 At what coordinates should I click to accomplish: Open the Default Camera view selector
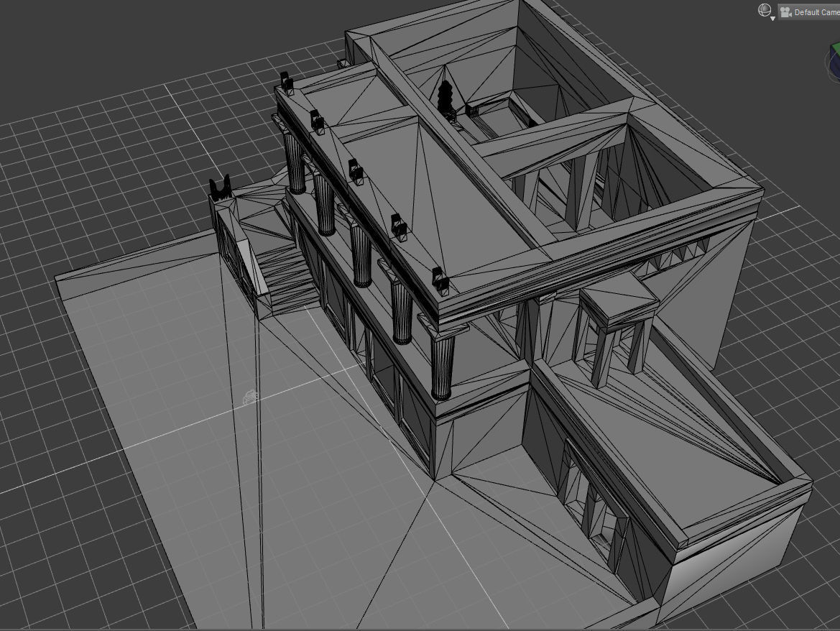pyautogui.click(x=809, y=11)
